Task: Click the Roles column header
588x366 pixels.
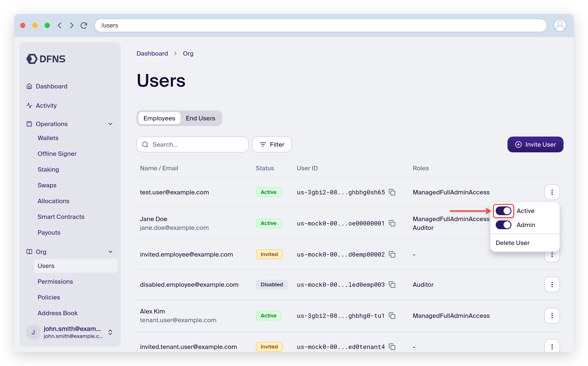Action: coord(421,168)
